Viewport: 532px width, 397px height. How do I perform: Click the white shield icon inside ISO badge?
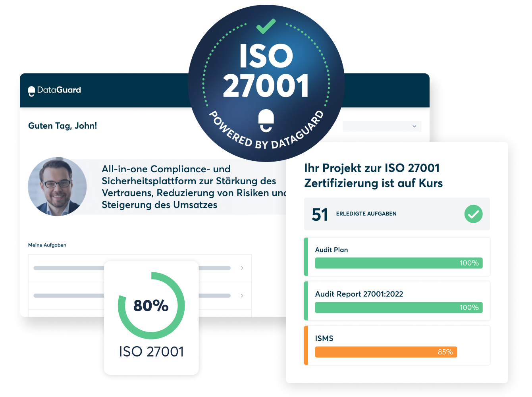tap(266, 121)
